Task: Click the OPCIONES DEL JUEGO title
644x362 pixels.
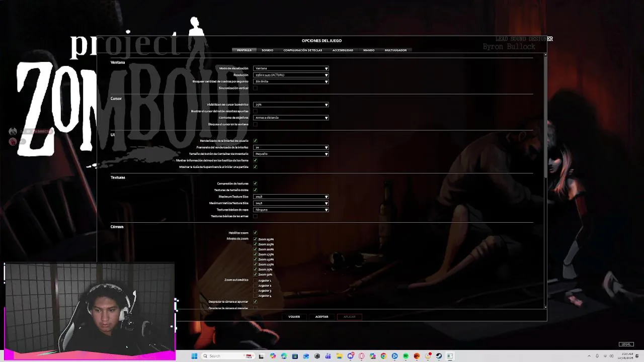Action: 321,41
